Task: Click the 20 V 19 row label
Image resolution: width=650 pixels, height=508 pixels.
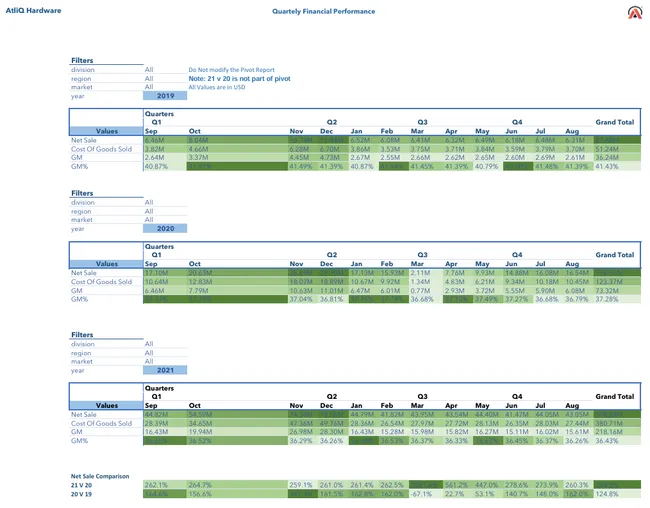Action: click(x=81, y=494)
